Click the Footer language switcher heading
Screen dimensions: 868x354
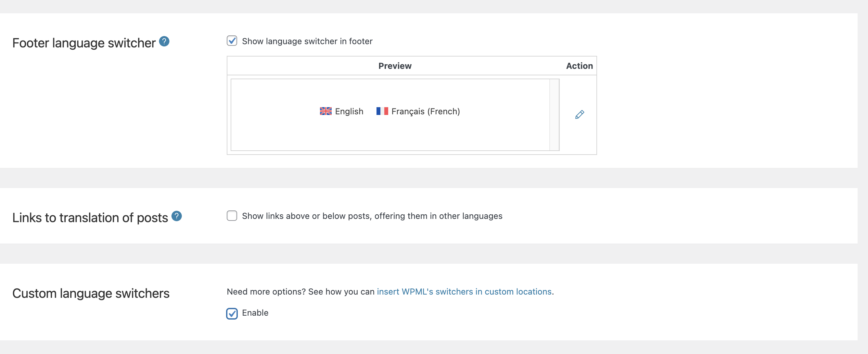coord(84,43)
